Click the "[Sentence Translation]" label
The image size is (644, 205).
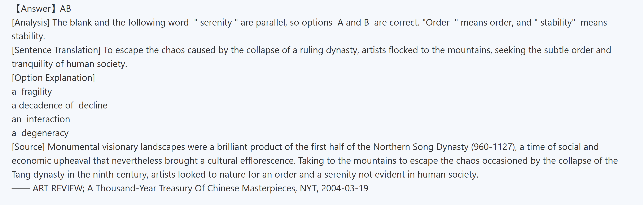(x=56, y=50)
